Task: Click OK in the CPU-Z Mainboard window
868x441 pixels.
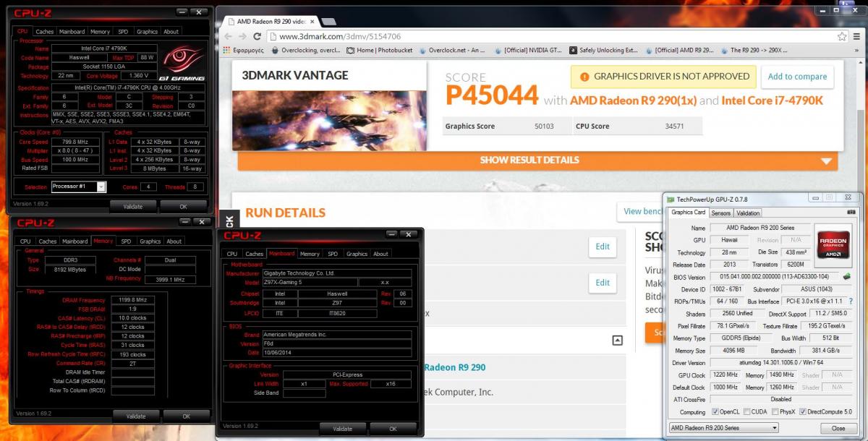Action: pyautogui.click(x=393, y=429)
